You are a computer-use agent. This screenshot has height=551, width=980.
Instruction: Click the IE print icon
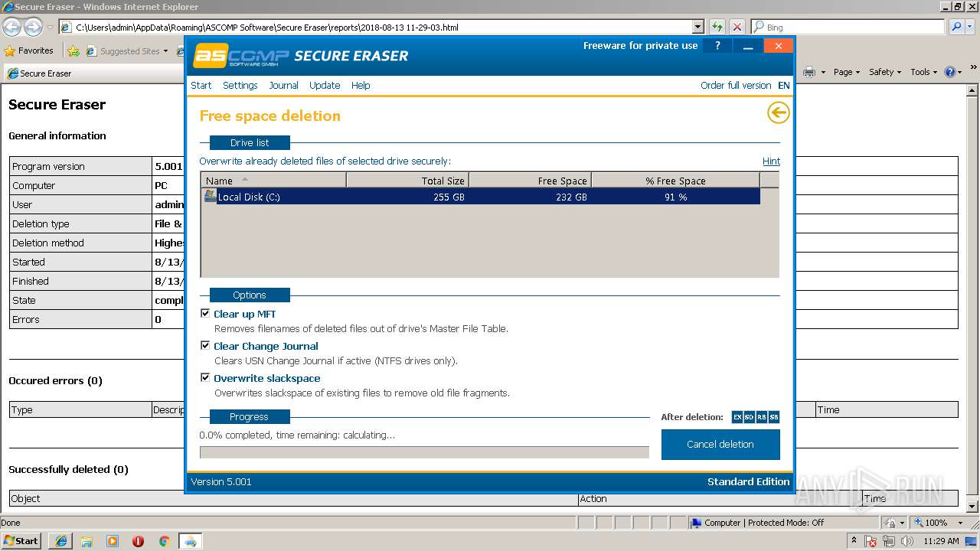click(809, 72)
